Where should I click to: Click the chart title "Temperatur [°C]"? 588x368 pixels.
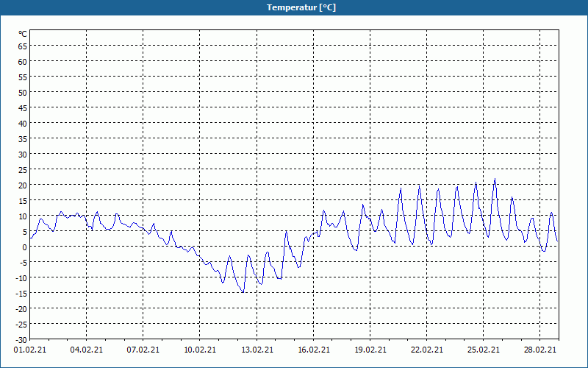[x=301, y=7]
